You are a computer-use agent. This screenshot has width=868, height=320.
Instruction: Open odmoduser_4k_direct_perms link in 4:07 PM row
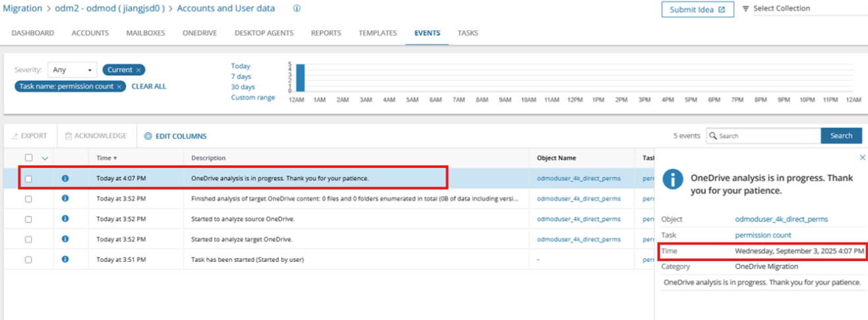(x=579, y=178)
